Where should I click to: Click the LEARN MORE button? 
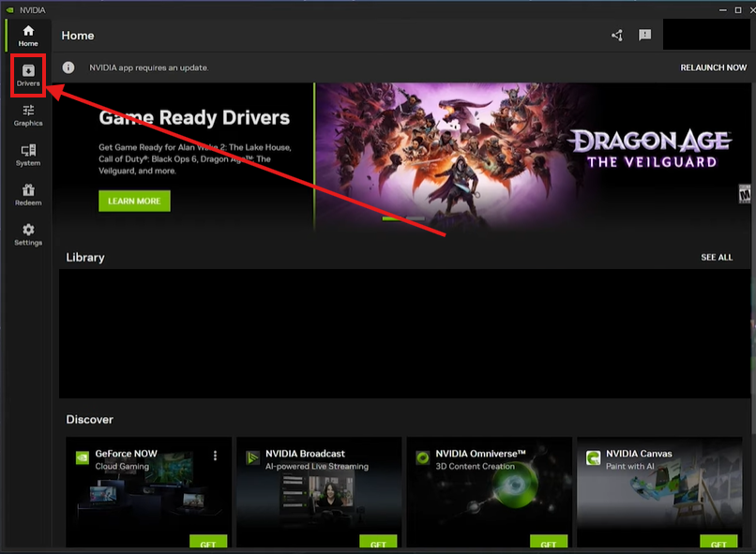[134, 201]
